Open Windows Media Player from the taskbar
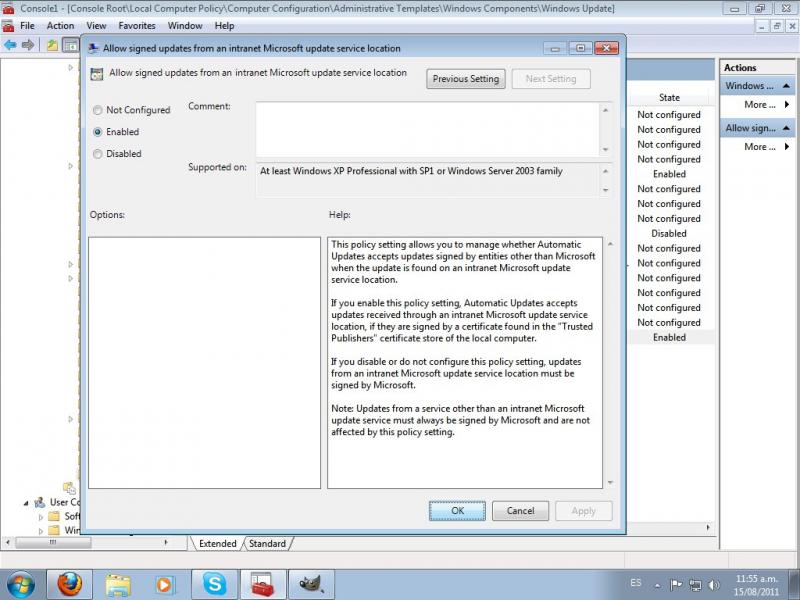This screenshot has height=600, width=800. point(165,585)
